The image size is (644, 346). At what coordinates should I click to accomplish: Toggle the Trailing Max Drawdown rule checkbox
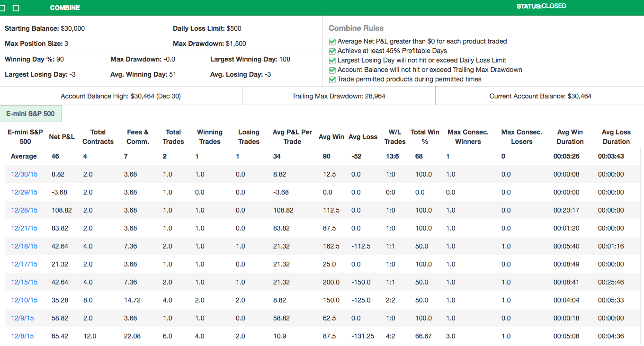332,70
